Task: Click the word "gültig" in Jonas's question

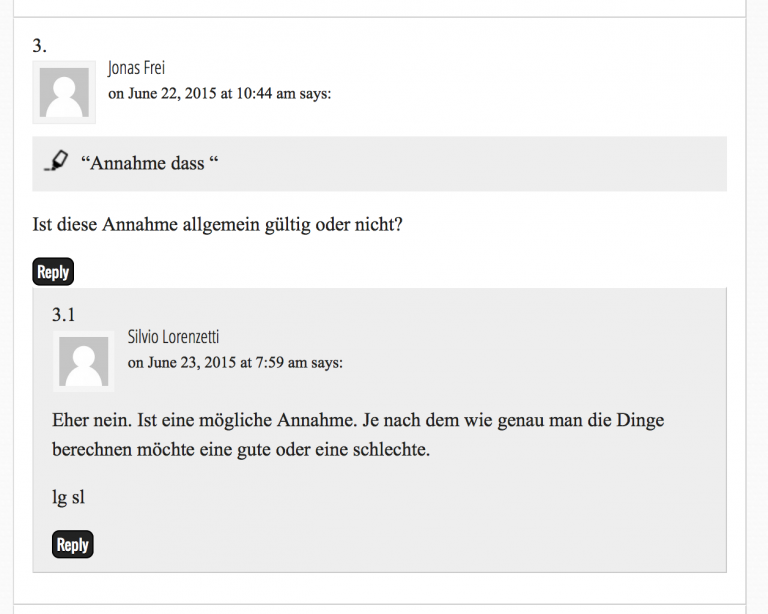Action: [288, 225]
